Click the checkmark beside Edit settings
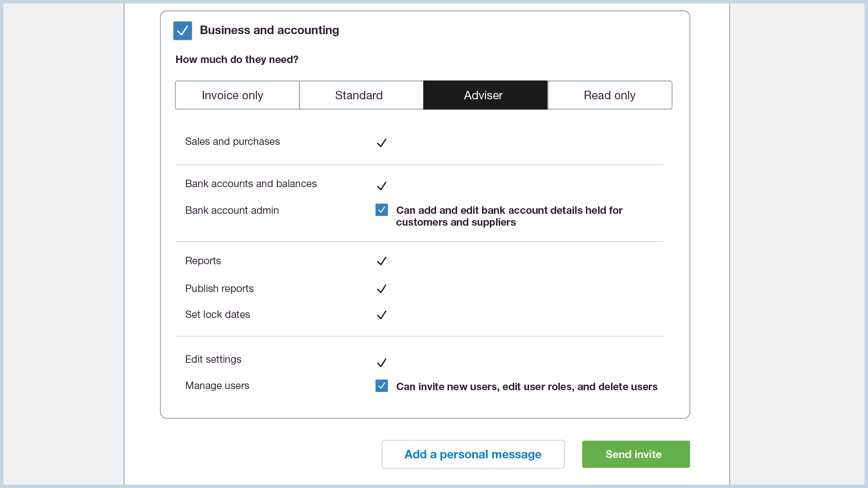 pos(382,362)
